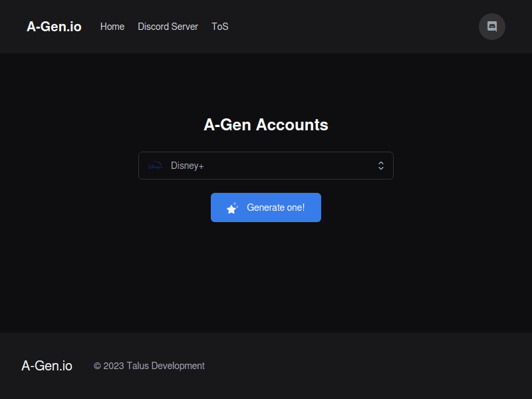Click the dark empty area below Generate button
Image resolution: width=532 pixels, height=399 pixels.
point(266,279)
